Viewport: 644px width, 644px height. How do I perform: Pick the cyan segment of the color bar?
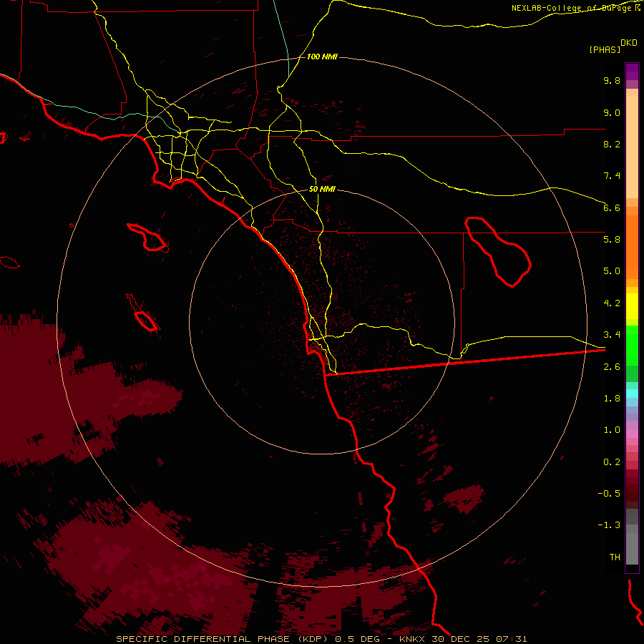pyautogui.click(x=632, y=394)
